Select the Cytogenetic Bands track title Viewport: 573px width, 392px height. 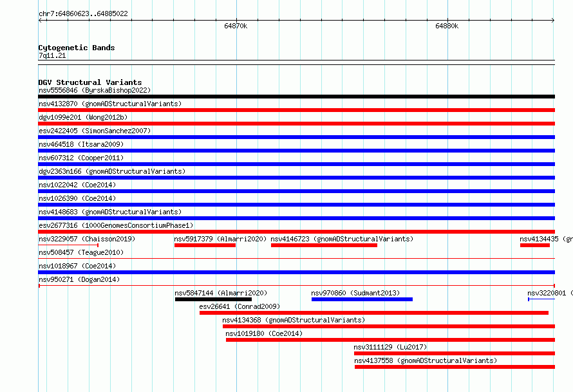click(77, 48)
